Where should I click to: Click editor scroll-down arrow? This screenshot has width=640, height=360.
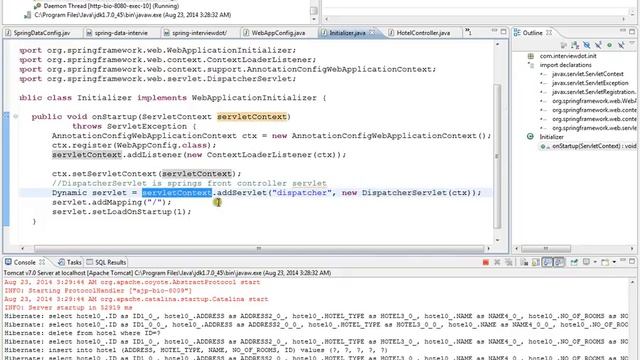497,240
